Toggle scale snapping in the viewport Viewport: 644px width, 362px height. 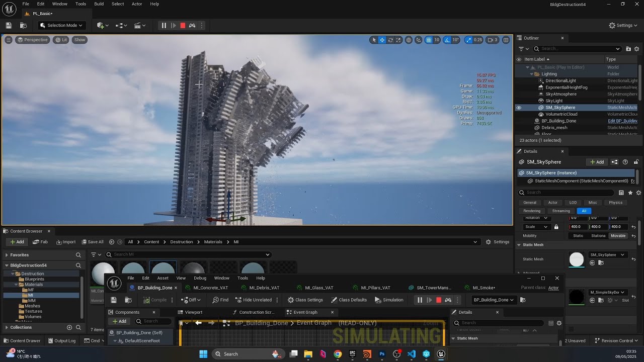tap(468, 40)
